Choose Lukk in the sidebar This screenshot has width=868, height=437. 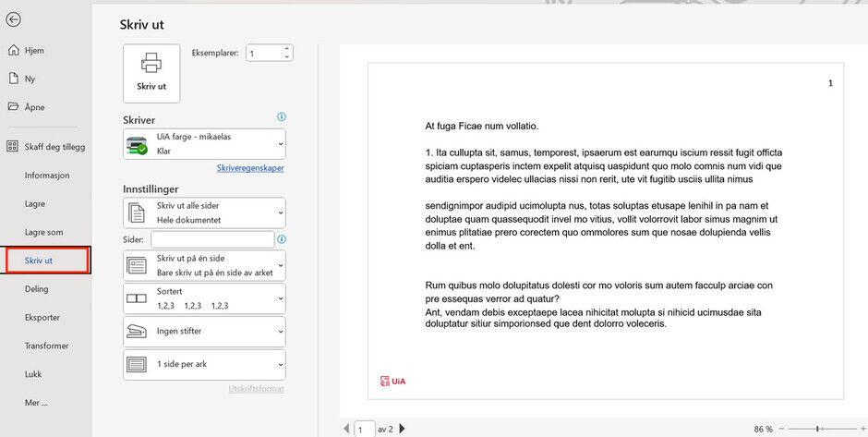click(x=33, y=374)
